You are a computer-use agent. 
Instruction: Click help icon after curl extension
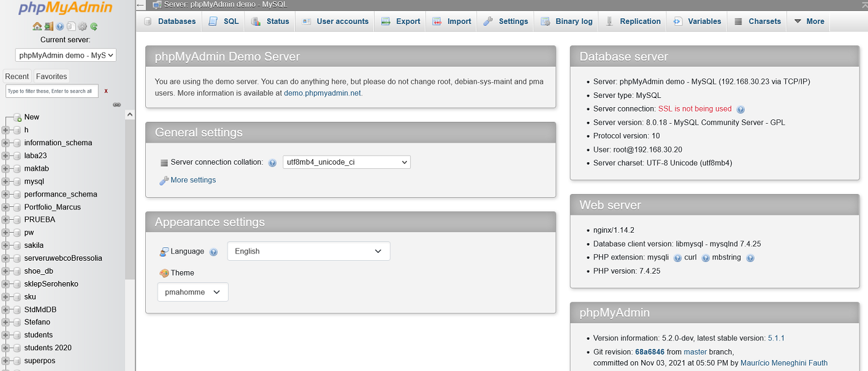coord(706,258)
